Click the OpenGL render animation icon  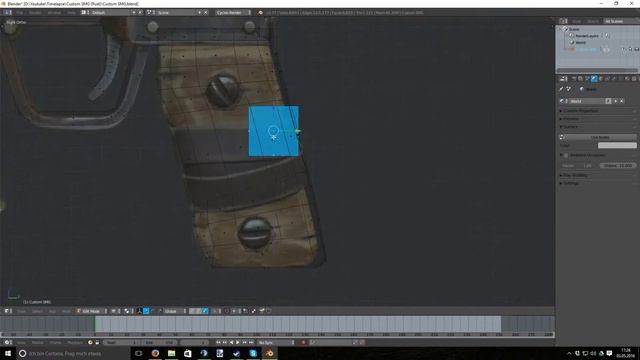269,311
